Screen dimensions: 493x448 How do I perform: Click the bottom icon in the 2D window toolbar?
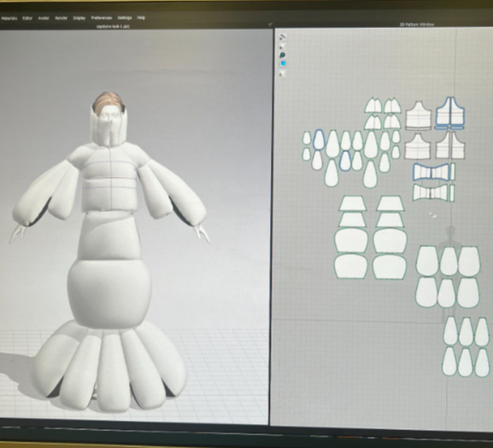[x=282, y=74]
